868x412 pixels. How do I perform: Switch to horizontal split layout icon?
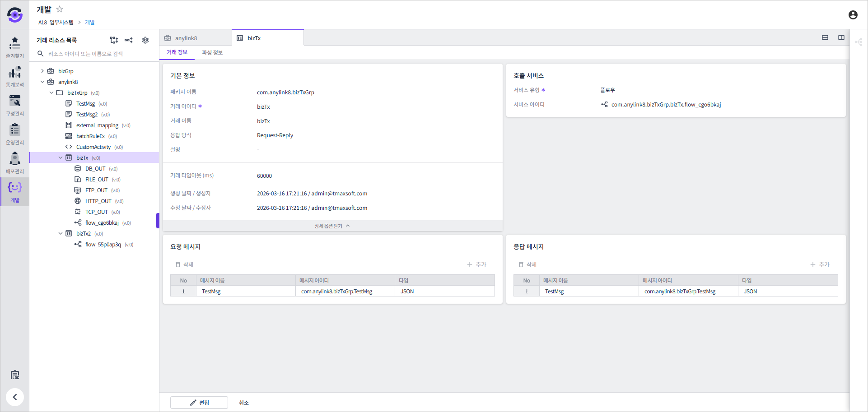[825, 37]
